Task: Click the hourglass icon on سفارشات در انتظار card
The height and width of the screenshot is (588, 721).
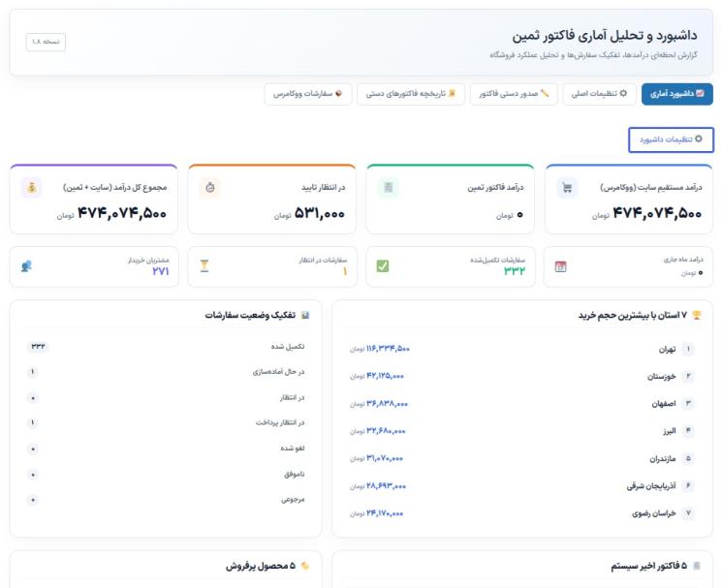Action: coord(204,266)
